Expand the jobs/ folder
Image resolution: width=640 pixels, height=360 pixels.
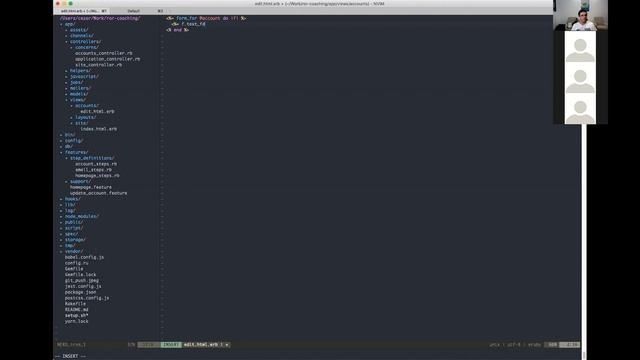point(76,82)
